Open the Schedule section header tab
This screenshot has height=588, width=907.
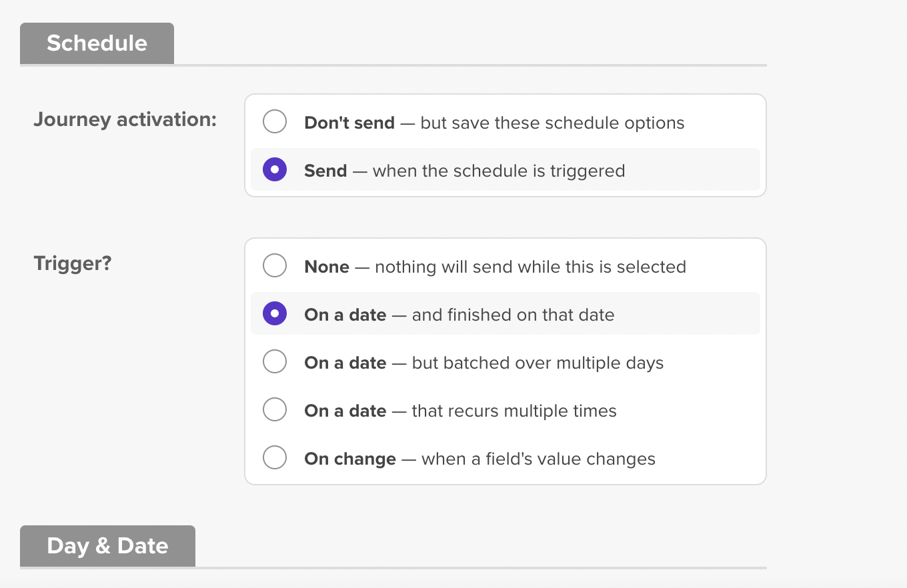click(97, 43)
